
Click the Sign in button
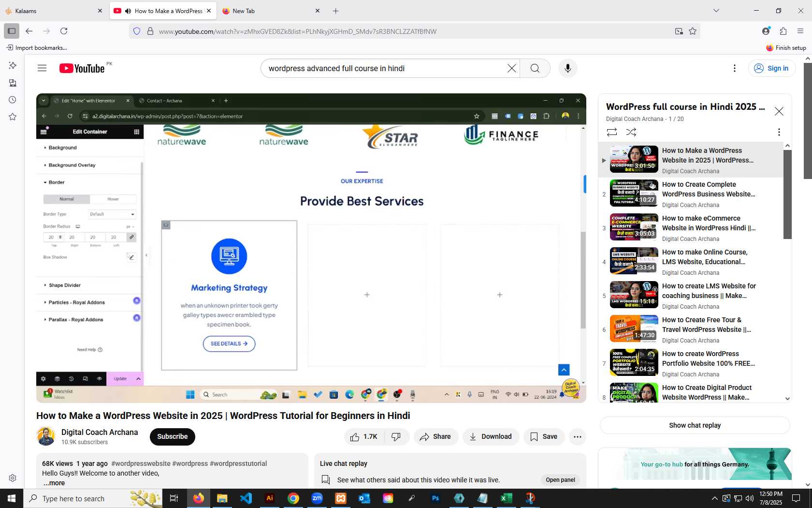click(x=772, y=68)
